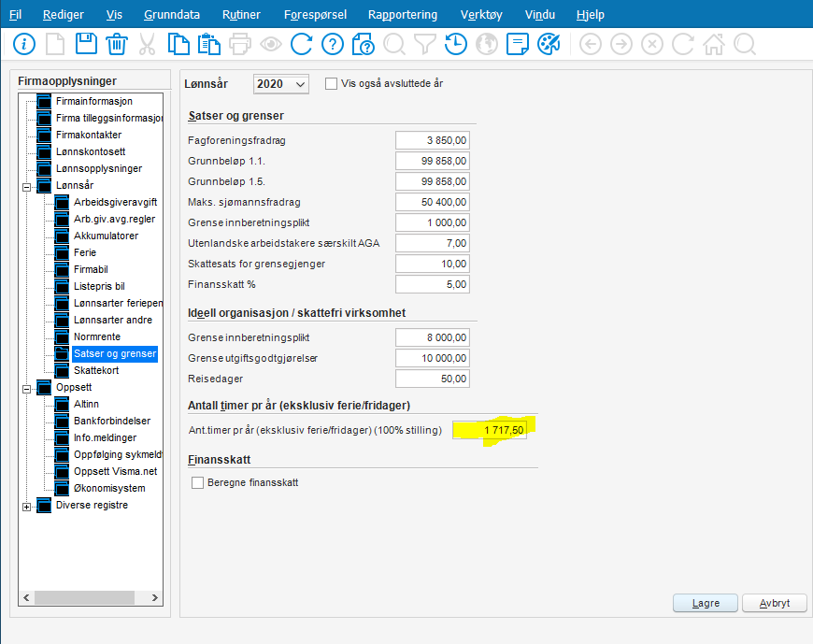Open the Forespørsel menu
Image resolution: width=813 pixels, height=644 pixels.
(x=315, y=15)
